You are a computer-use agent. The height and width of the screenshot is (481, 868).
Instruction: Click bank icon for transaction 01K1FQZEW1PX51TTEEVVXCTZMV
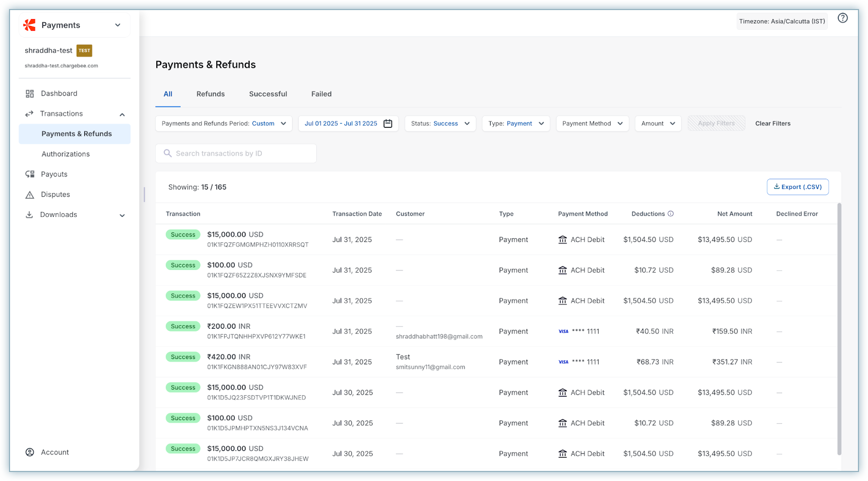563,301
